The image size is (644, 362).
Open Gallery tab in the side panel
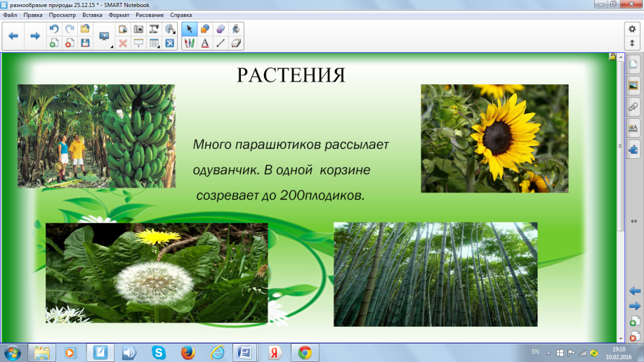point(632,86)
